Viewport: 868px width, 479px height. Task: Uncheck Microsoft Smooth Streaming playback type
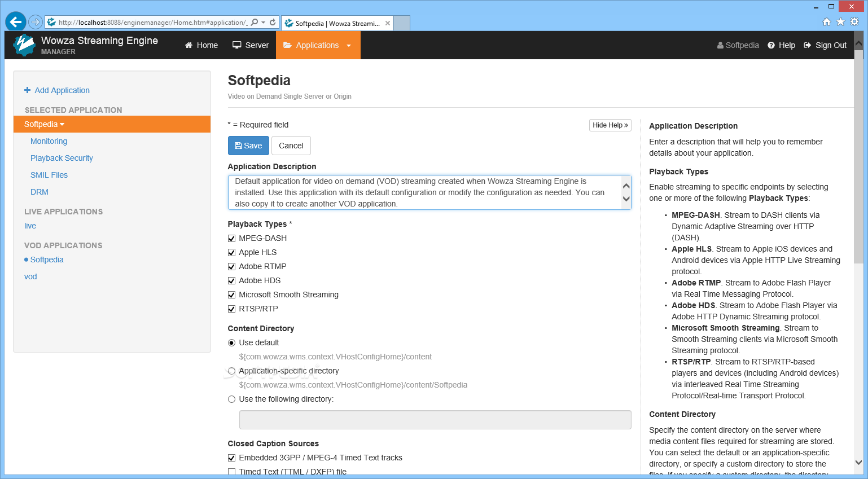[231, 295]
